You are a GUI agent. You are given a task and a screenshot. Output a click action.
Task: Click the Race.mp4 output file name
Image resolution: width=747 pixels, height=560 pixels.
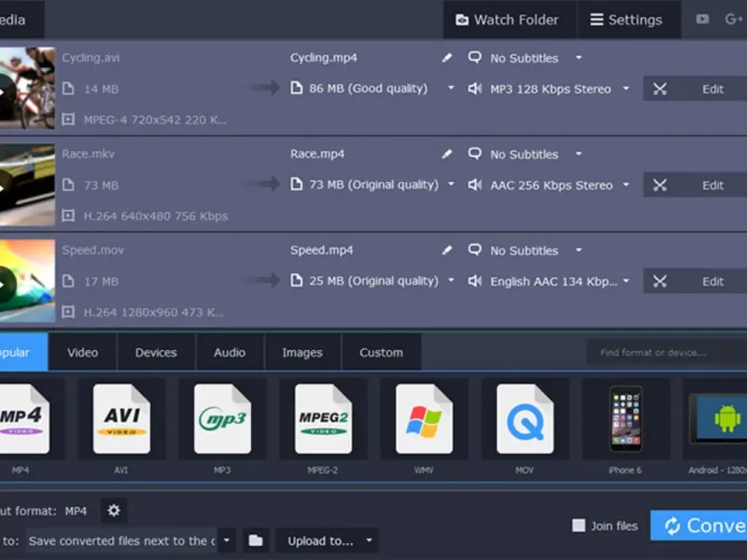coord(317,154)
